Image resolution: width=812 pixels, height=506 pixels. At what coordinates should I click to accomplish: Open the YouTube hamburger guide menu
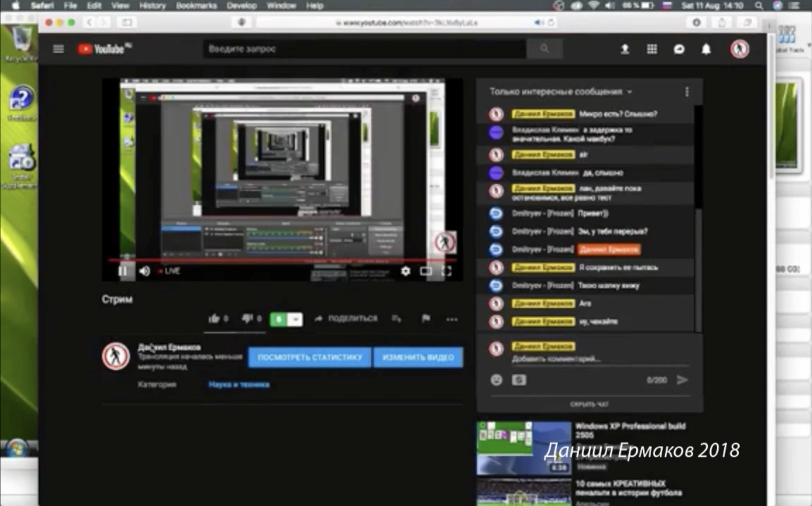tap(58, 49)
